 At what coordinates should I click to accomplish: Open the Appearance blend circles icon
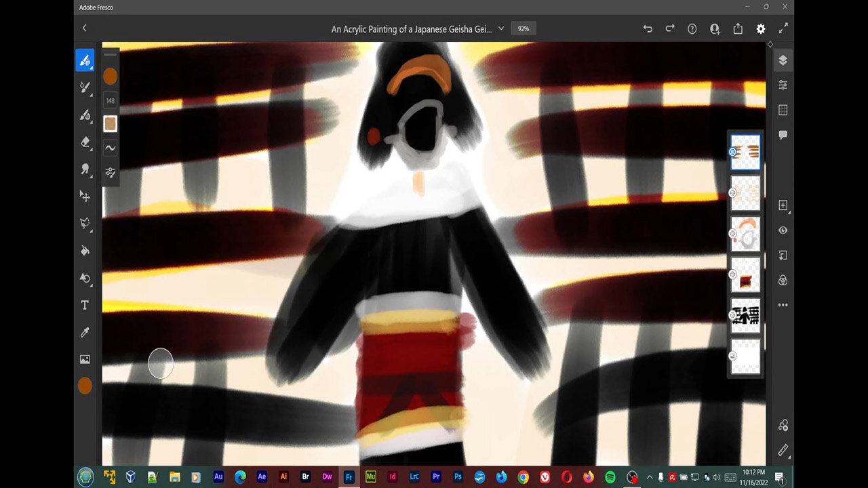coord(783,280)
